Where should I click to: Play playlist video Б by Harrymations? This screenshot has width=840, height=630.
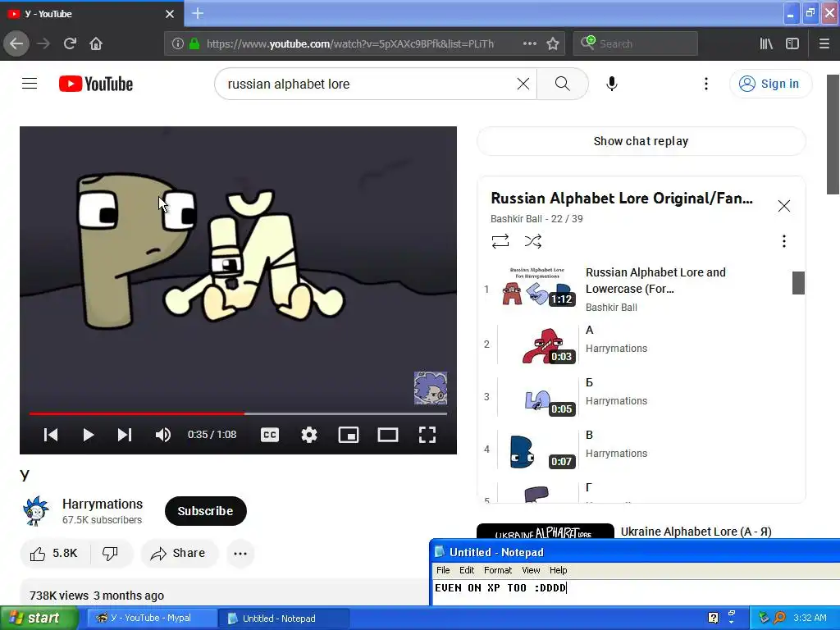point(635,396)
